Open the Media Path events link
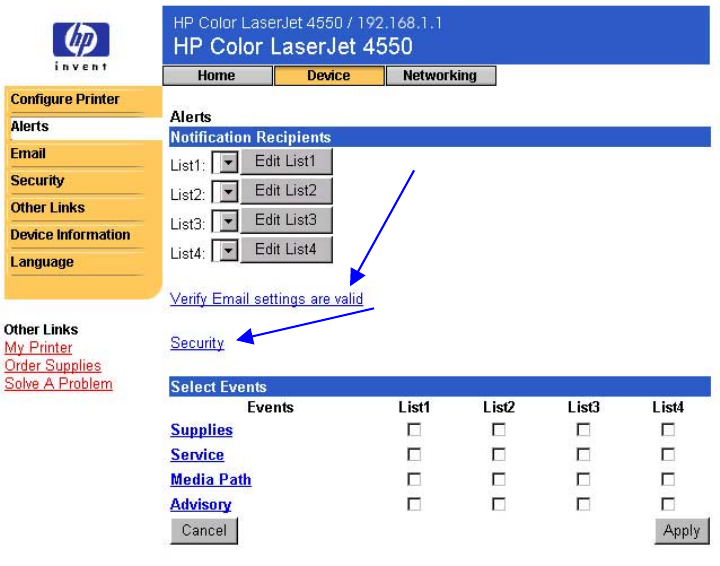 click(211, 479)
